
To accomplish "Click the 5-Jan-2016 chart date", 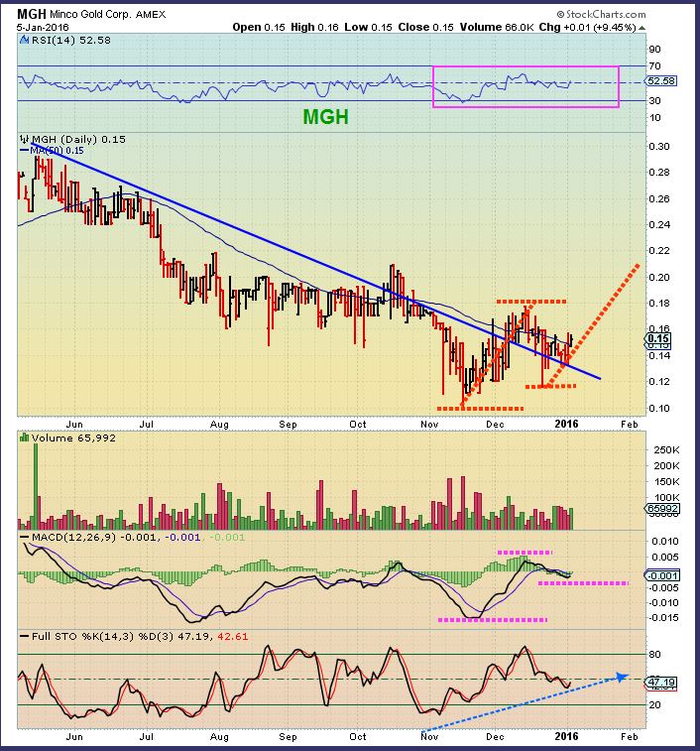I will pyautogui.click(x=43, y=28).
